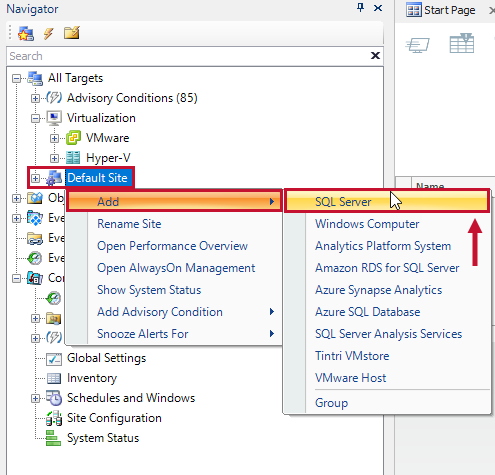The height and width of the screenshot is (475, 495).
Task: Expand Schedules and Windows node
Action: [35, 398]
